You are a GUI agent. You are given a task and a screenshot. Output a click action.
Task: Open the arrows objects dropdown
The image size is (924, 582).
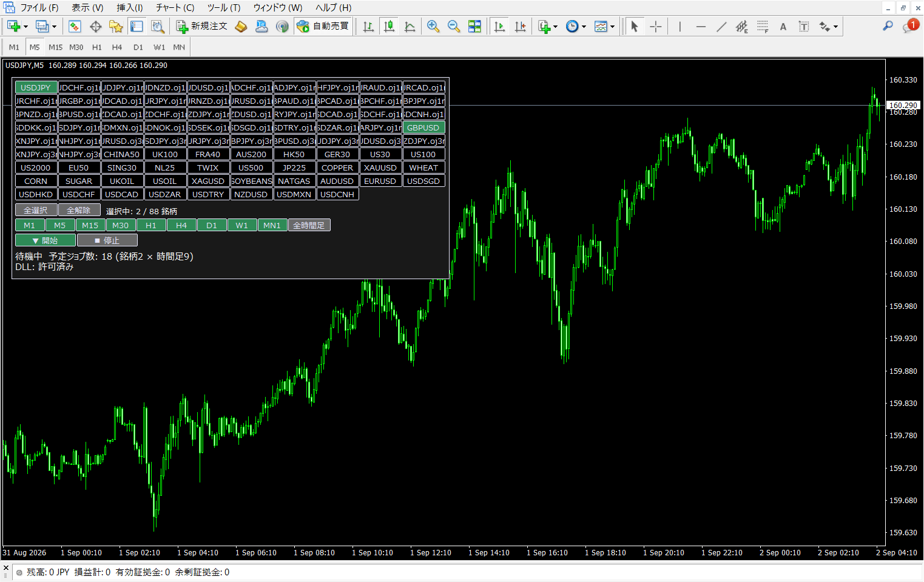click(x=835, y=27)
